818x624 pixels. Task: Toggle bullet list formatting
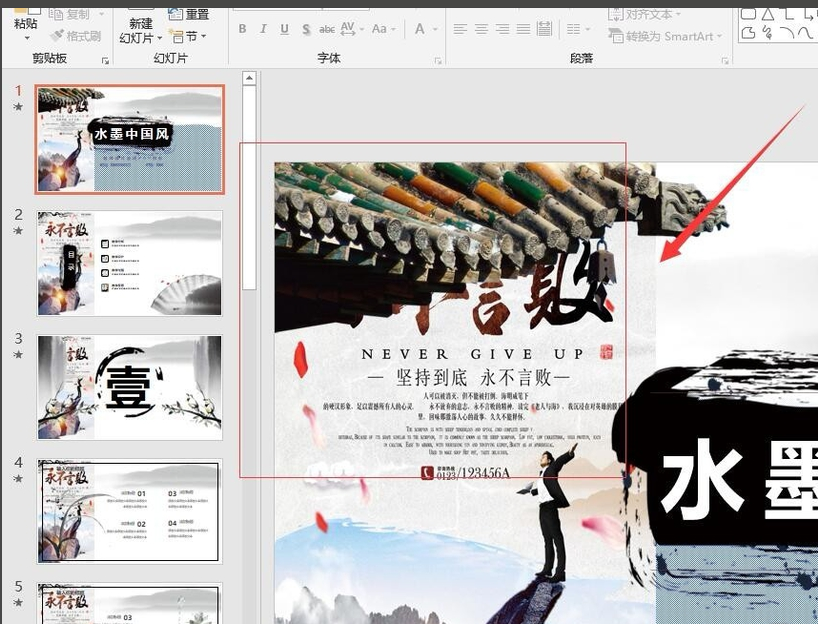[574, 28]
